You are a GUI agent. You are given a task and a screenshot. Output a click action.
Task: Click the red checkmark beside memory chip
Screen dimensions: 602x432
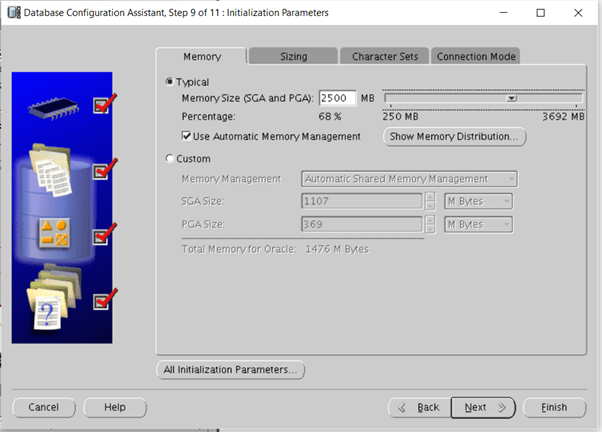pos(104,103)
